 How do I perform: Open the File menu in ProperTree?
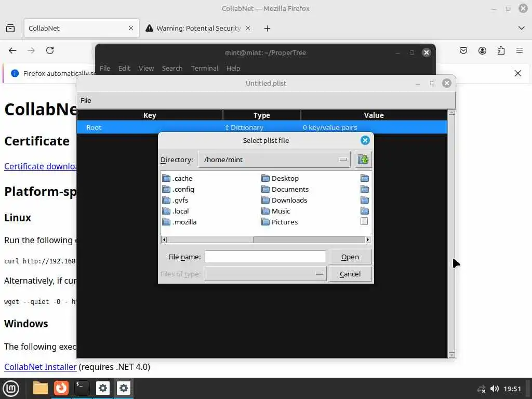tap(86, 100)
